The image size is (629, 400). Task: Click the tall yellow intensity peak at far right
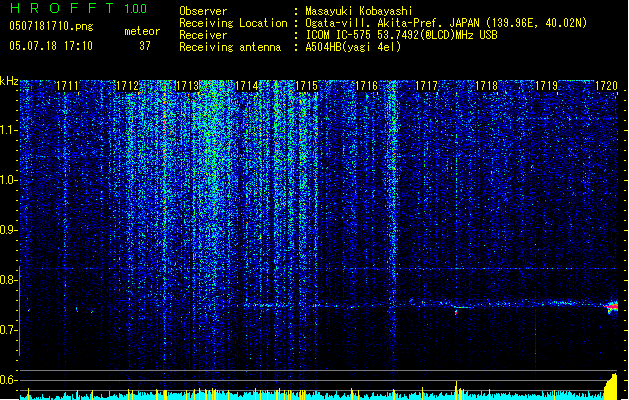611,386
